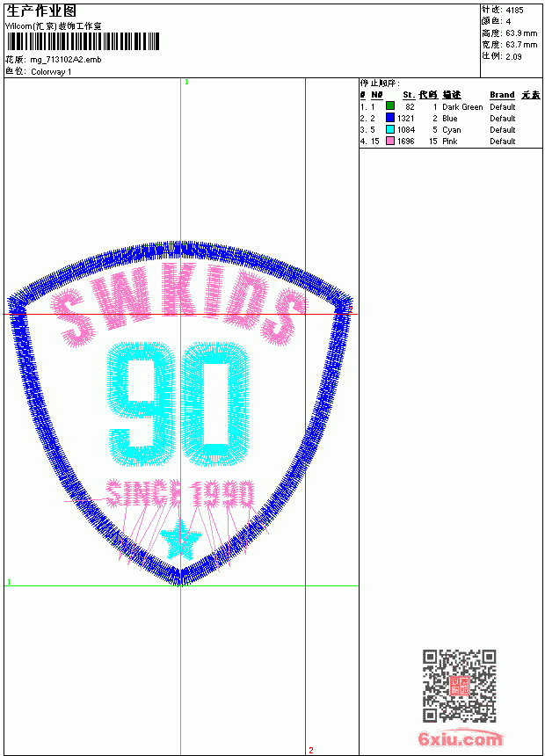The height and width of the screenshot is (756, 545).
Task: Click the mg_713102A2.emb file name
Action: (66, 60)
